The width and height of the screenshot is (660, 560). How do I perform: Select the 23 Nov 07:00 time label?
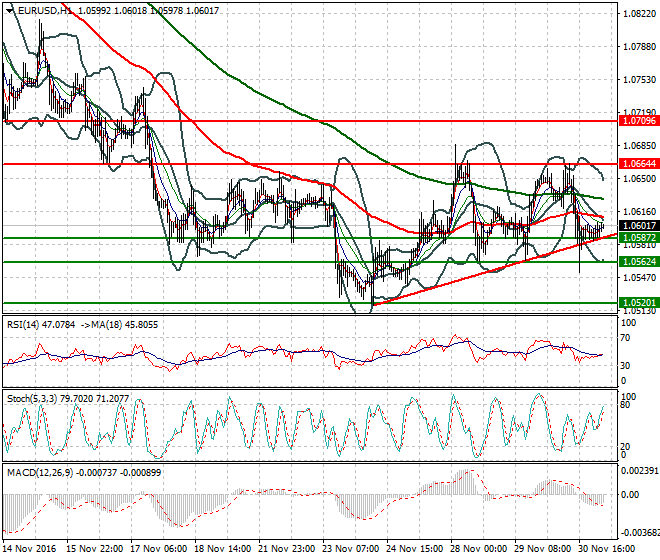[x=350, y=549]
